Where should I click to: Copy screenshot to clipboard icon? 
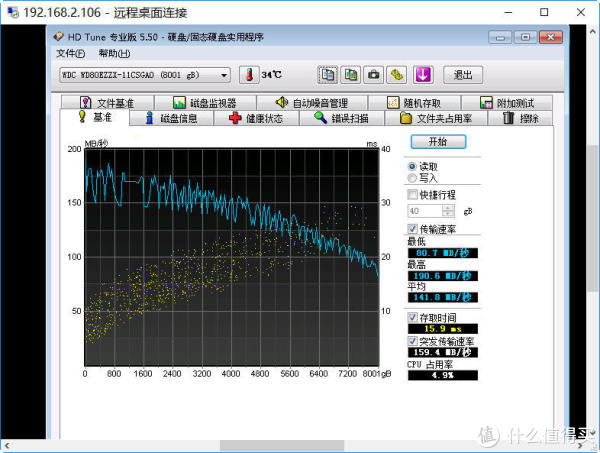(x=351, y=75)
